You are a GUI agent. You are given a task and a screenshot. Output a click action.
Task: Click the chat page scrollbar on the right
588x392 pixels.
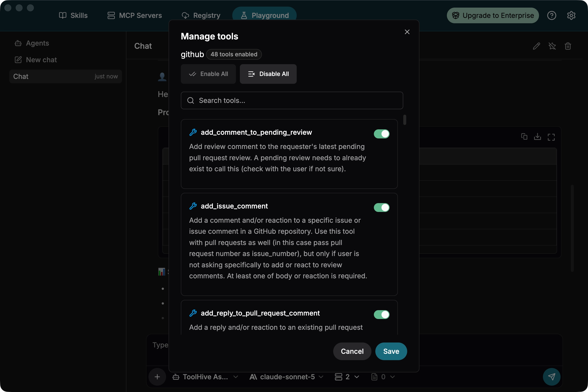pos(572,228)
